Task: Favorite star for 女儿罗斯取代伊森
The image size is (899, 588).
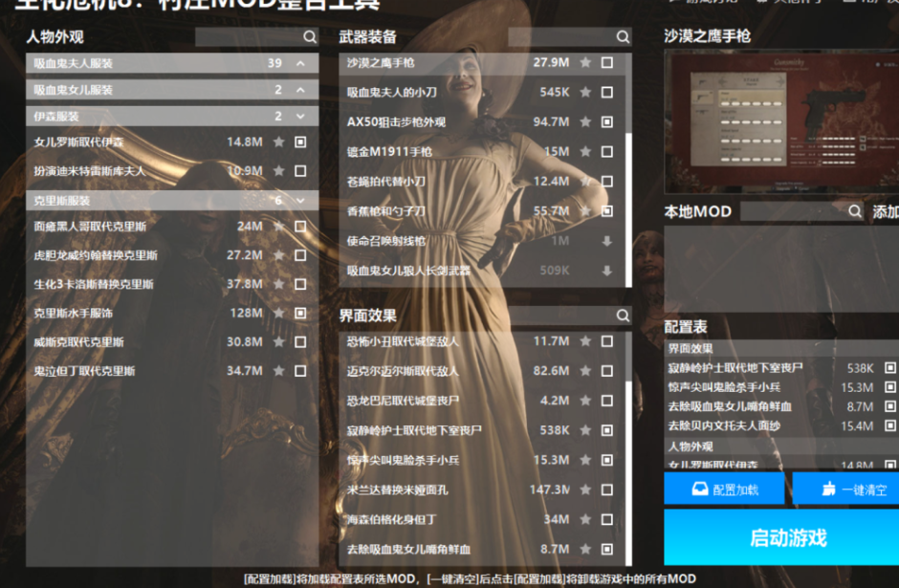Action: [x=278, y=142]
